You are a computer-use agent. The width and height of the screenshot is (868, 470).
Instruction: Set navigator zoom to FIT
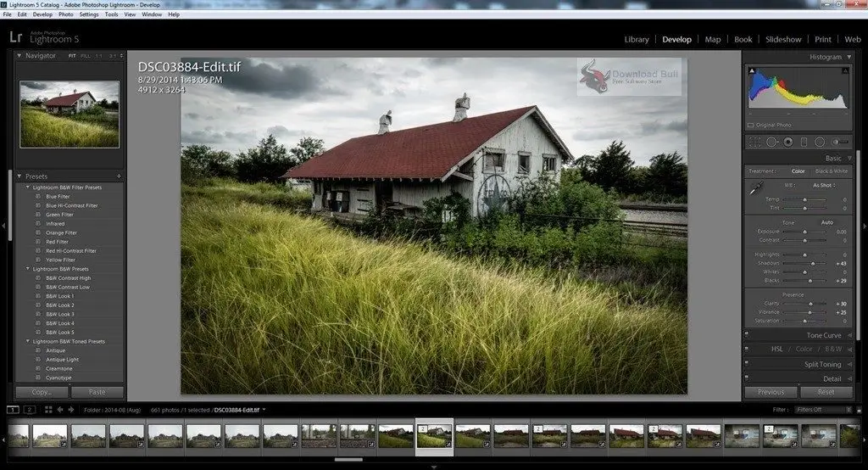72,56
